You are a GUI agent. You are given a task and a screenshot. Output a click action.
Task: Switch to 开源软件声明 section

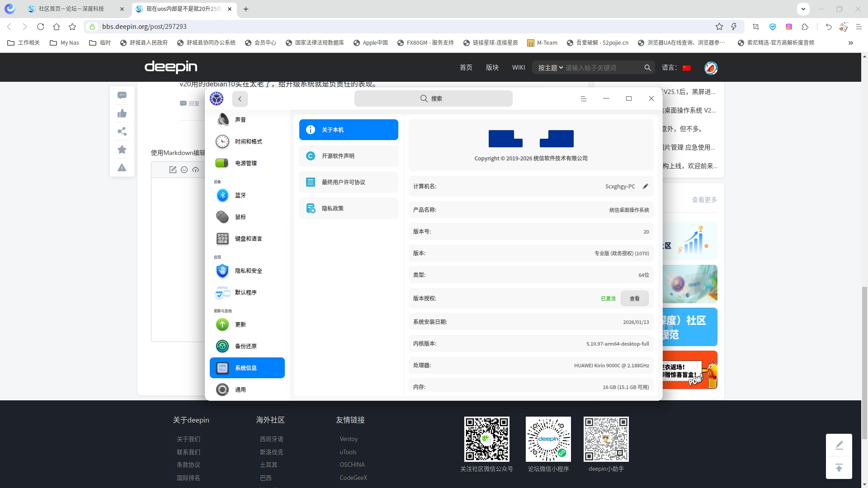[x=348, y=155]
